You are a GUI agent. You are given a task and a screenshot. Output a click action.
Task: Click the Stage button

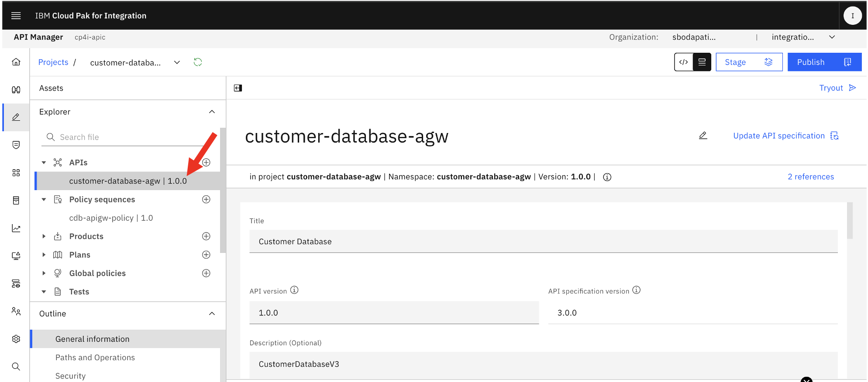(749, 62)
